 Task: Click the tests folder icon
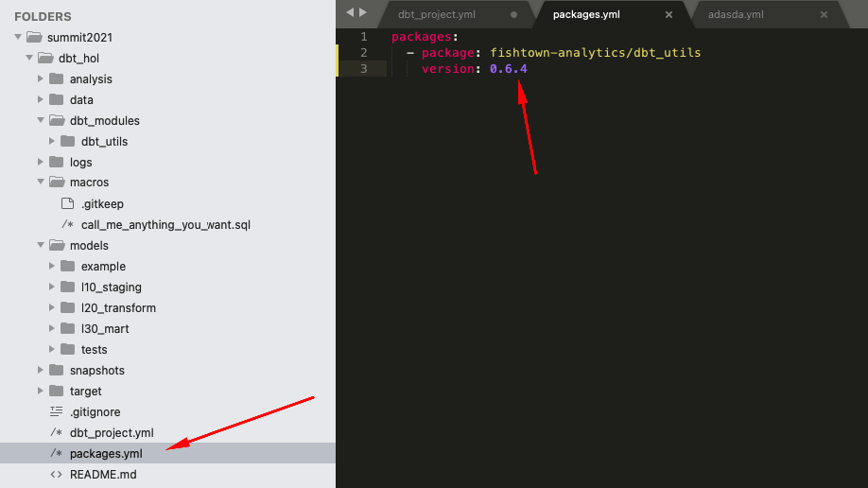point(67,349)
